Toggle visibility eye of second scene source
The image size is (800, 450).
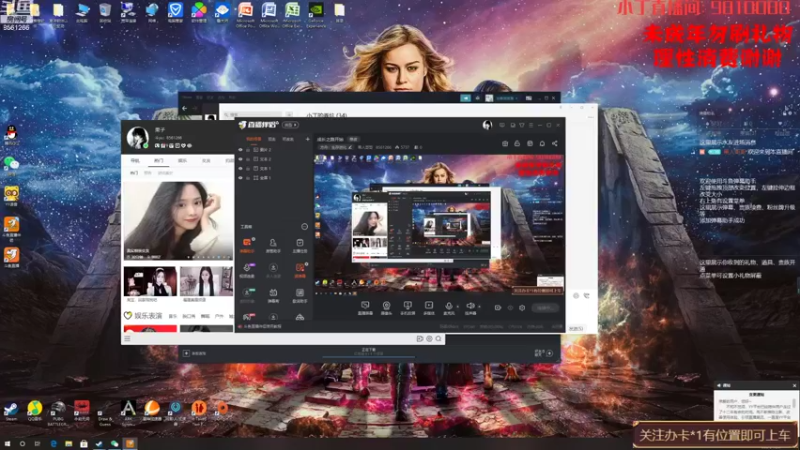point(241,159)
